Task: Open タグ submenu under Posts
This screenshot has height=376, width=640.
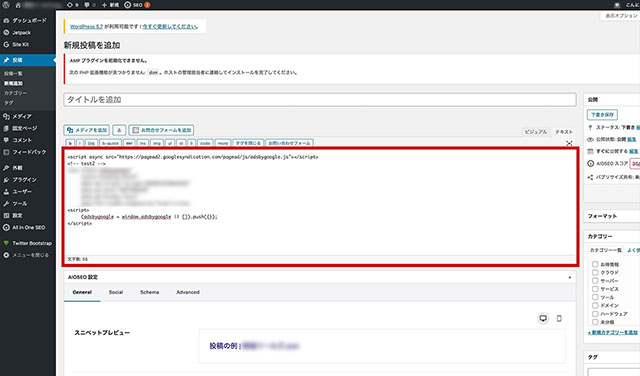Action: (x=9, y=103)
